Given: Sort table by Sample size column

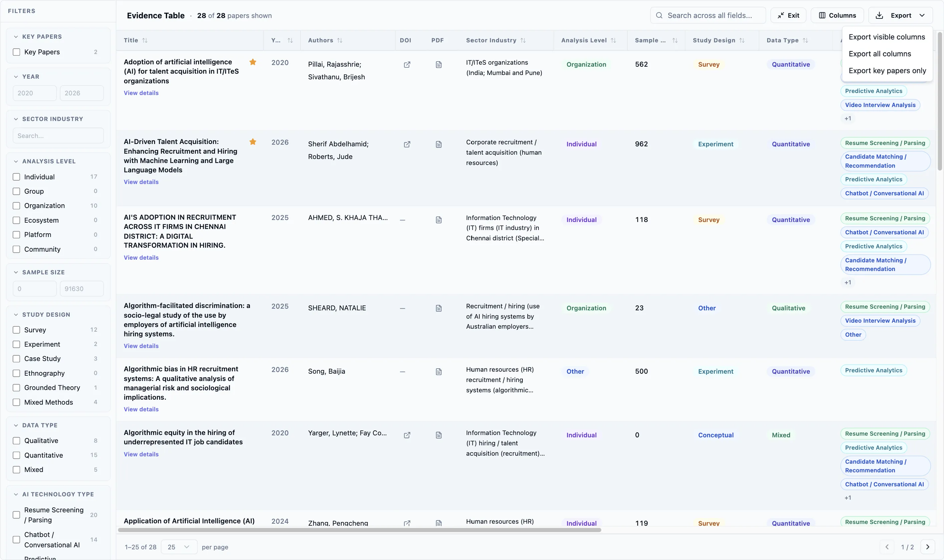Looking at the screenshot, I should click(675, 40).
